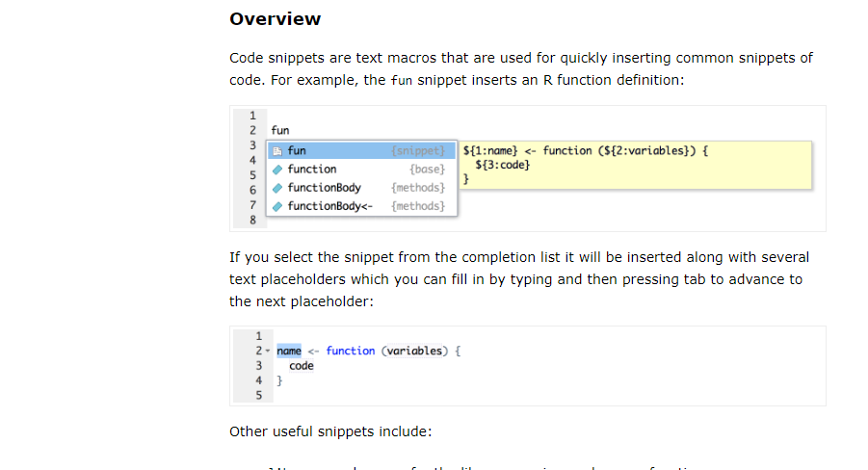Click the code placeholder on line 3
The image size is (868, 470).
302,366
